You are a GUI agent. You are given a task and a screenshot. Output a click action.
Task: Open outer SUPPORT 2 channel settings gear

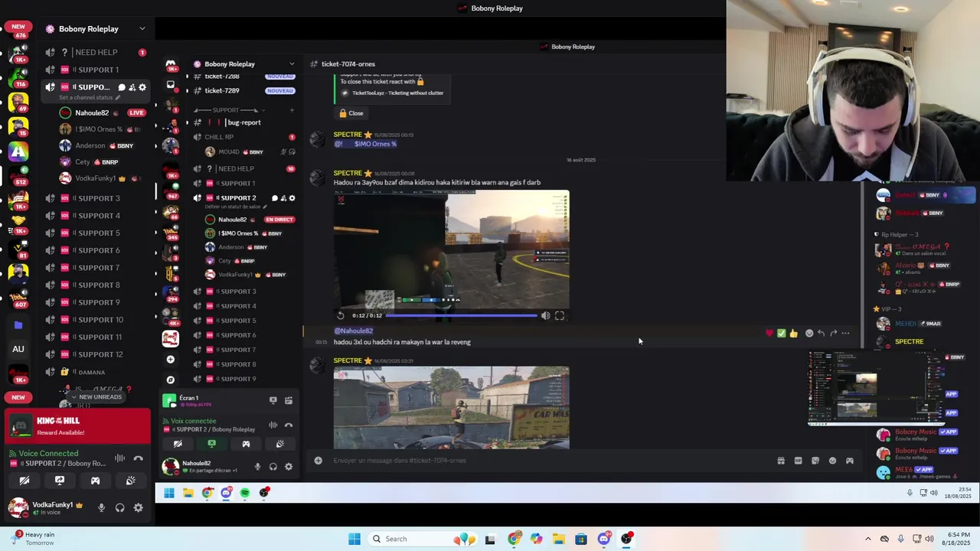[x=142, y=87]
